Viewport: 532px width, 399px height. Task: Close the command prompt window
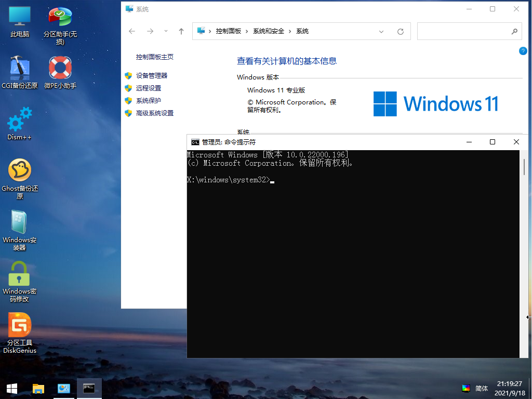[x=516, y=142]
